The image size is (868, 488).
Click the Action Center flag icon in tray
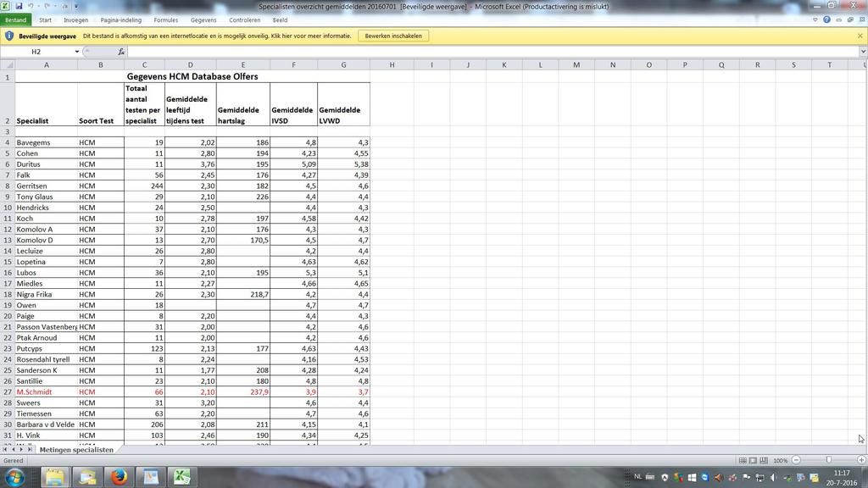tap(746, 478)
